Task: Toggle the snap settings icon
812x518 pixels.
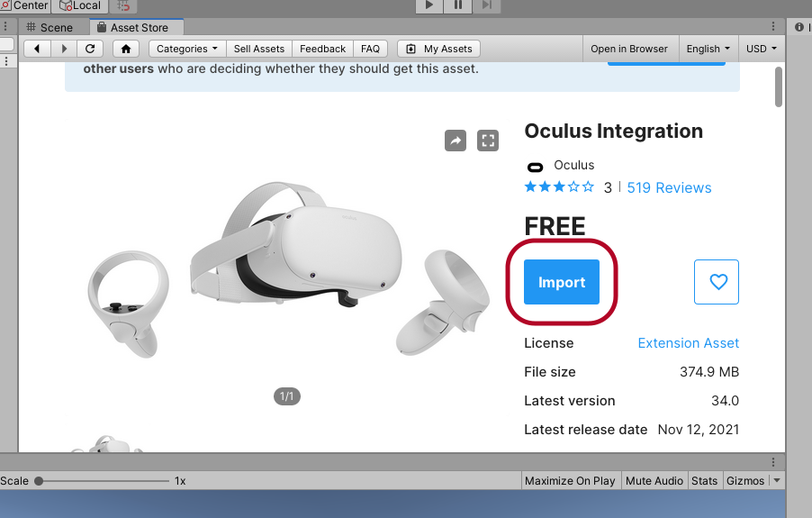Action: pos(123,5)
